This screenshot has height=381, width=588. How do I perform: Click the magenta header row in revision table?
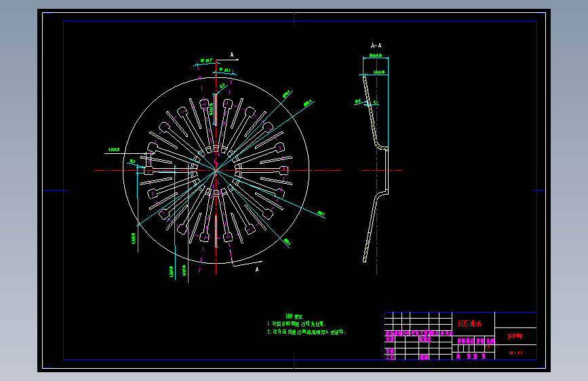tap(418, 333)
